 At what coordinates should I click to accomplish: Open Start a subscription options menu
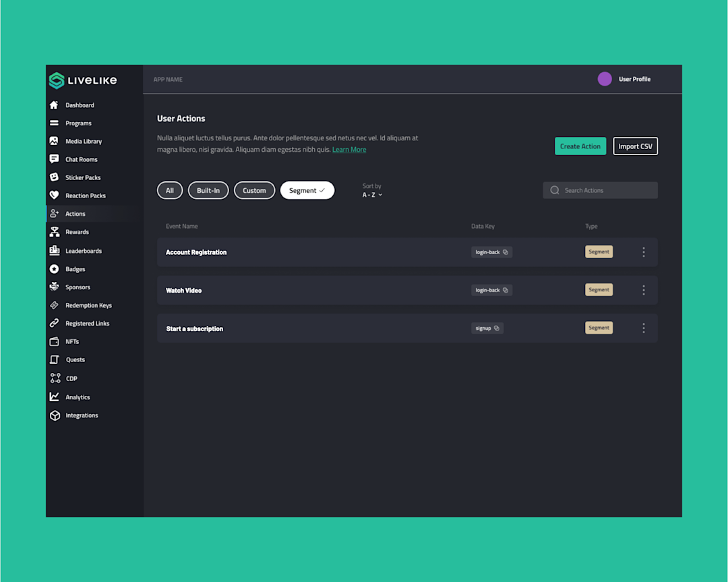644,328
